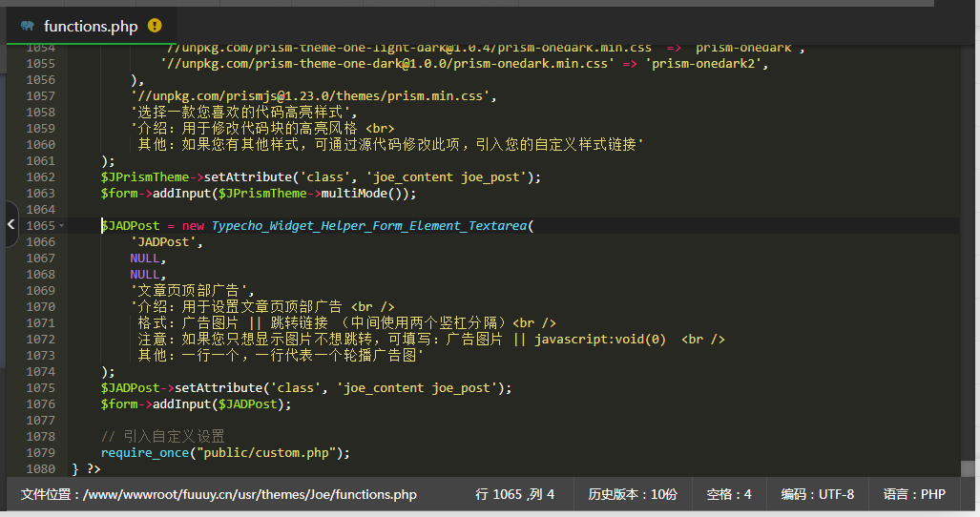Viewport: 980px width, 517px height.
Task: Expand the left sidebar with the arrow handle
Action: 10,225
